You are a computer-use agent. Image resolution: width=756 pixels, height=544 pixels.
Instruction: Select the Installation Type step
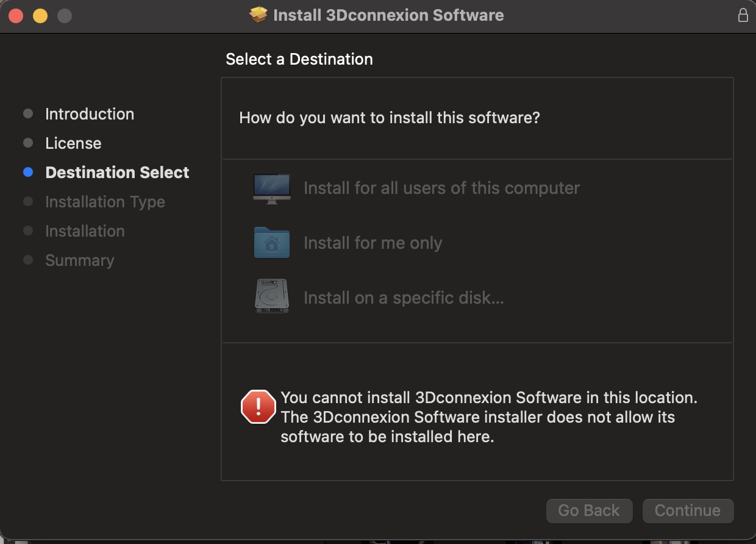coord(105,202)
